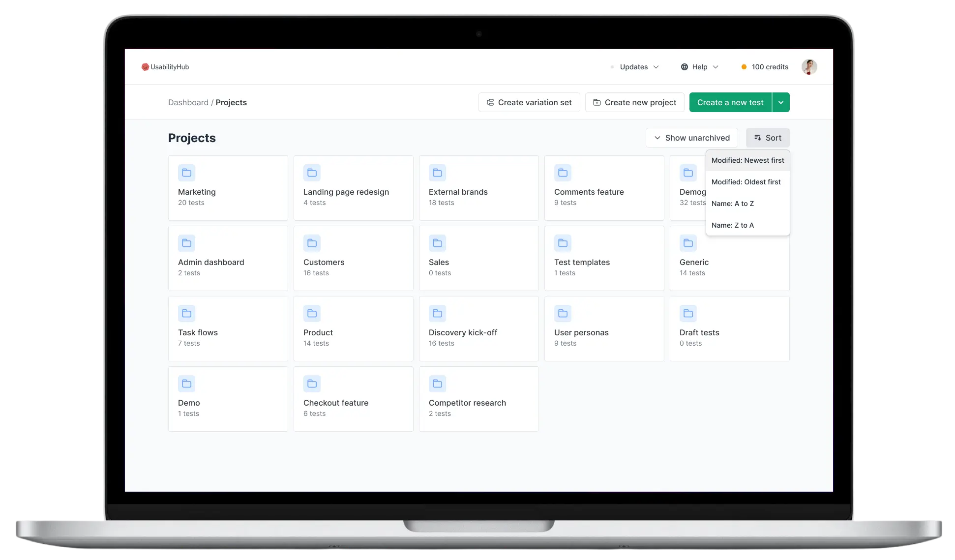This screenshot has height=560, width=955.
Task: Click the External brands folder icon
Action: (x=437, y=173)
